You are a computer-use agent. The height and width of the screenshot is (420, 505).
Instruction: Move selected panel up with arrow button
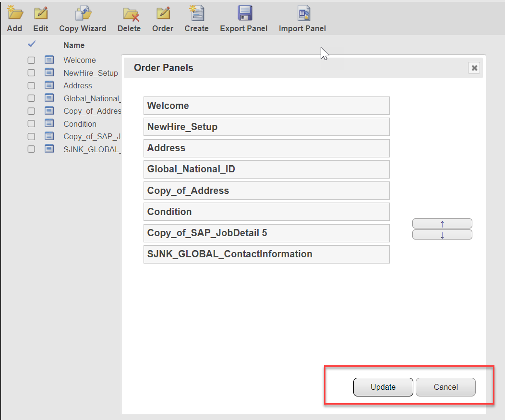[442, 224]
